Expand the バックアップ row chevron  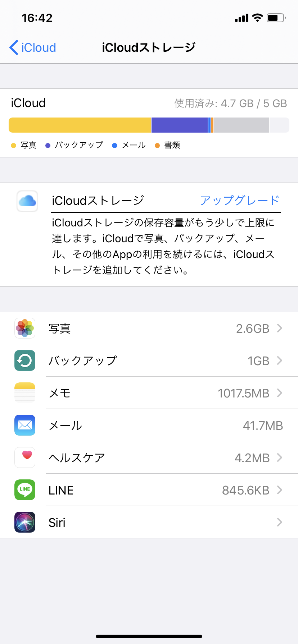pyautogui.click(x=280, y=360)
